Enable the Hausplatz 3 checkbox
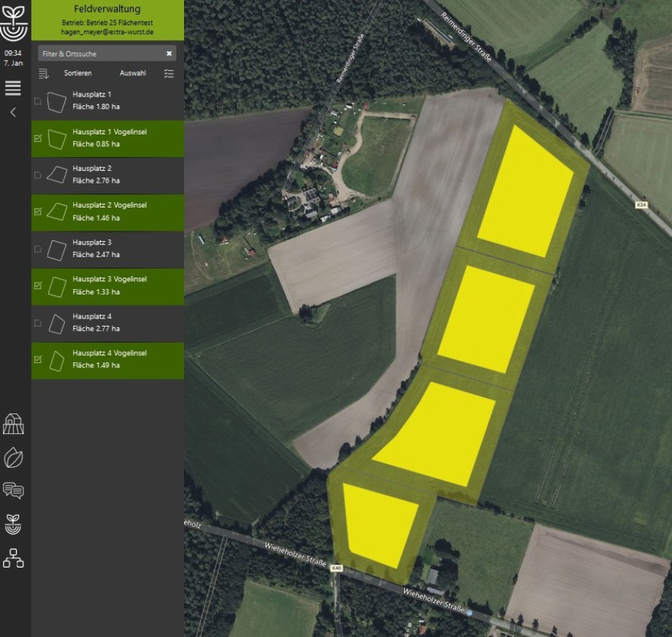 tap(38, 249)
